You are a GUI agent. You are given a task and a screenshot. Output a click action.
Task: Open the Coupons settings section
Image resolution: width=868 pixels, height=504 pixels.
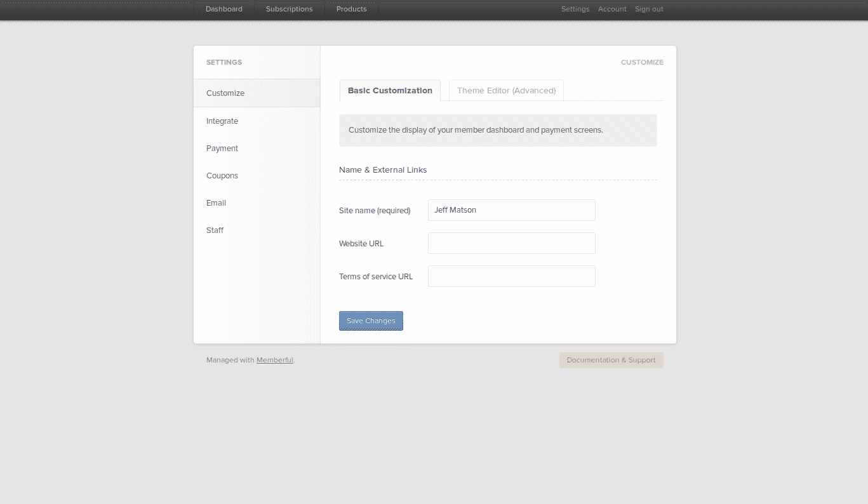222,176
